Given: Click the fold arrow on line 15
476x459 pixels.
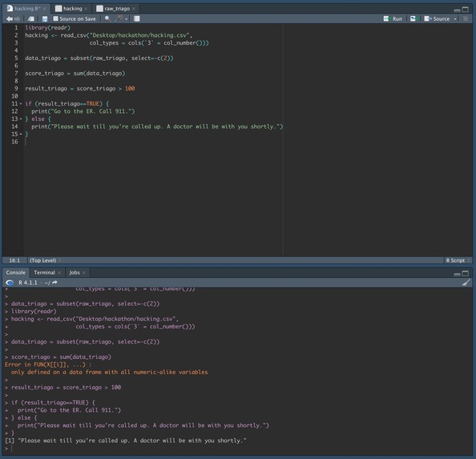Looking at the screenshot, I should click(21, 134).
